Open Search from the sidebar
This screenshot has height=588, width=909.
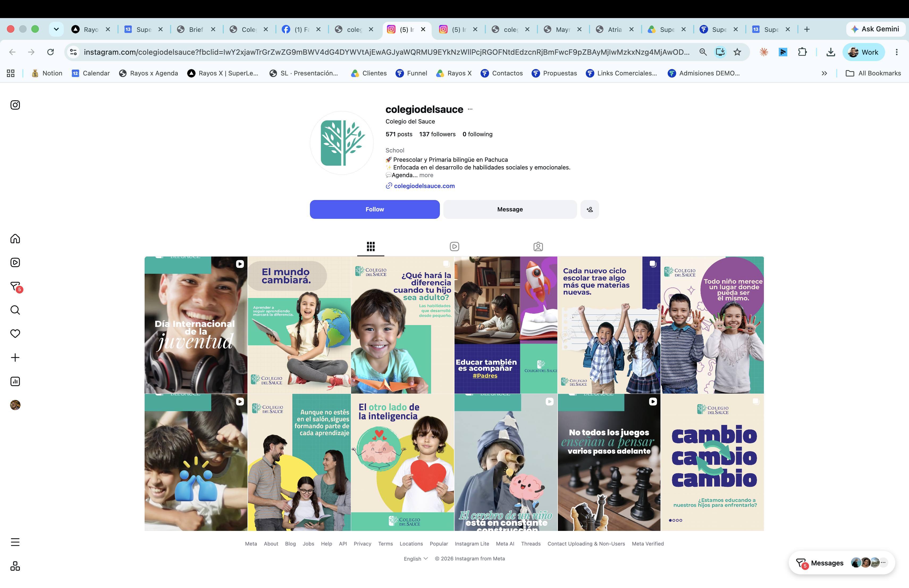tap(15, 310)
